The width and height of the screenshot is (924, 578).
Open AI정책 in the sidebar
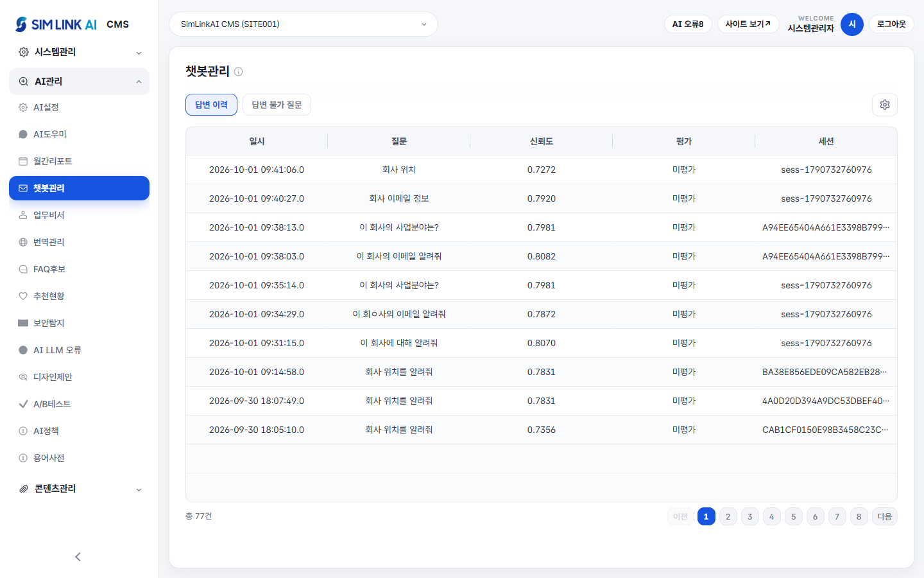(x=79, y=431)
